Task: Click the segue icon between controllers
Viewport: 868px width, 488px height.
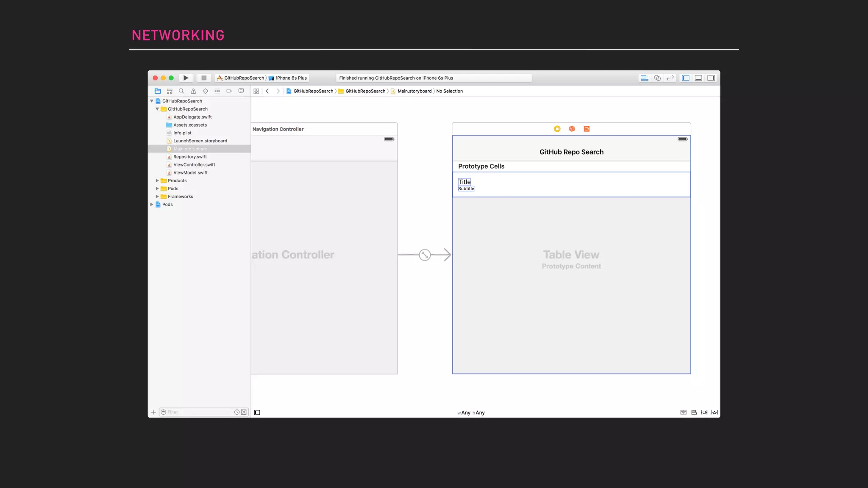Action: [425, 255]
